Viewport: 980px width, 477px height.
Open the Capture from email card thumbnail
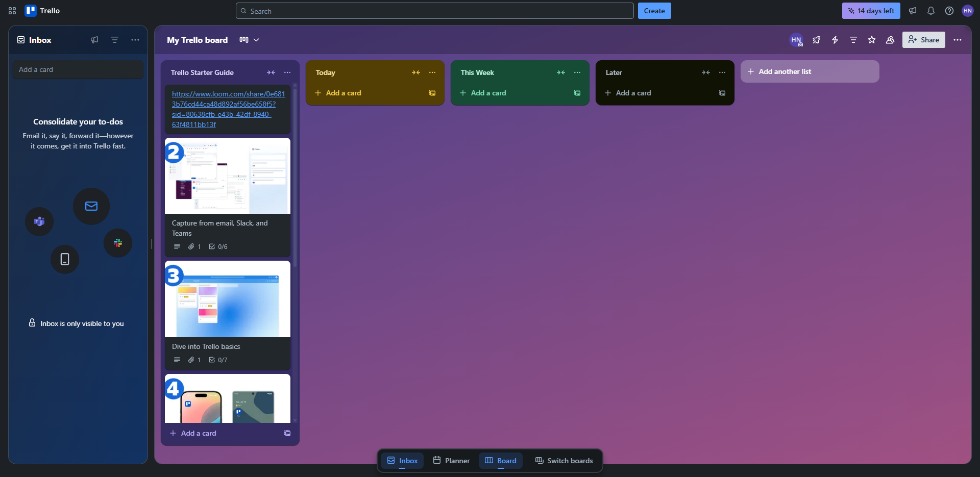[x=228, y=176]
